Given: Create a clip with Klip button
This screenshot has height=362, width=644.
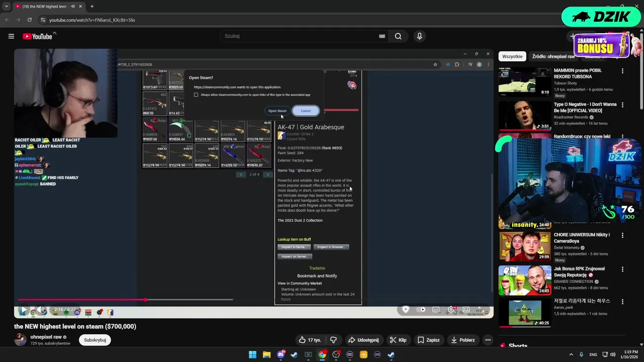Looking at the screenshot, I should [398, 340].
